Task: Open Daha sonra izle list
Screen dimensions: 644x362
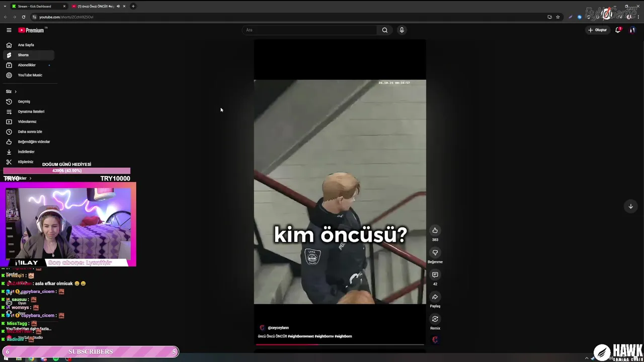Action: coord(28,132)
